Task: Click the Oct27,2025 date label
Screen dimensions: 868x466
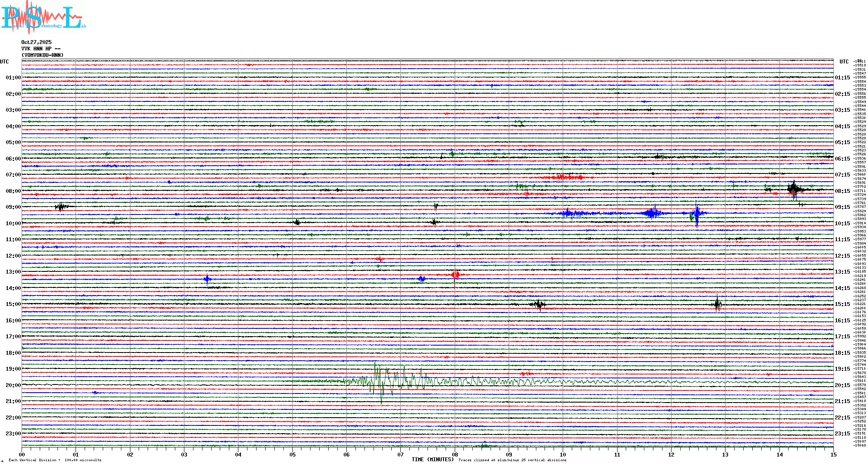Action: coord(36,42)
